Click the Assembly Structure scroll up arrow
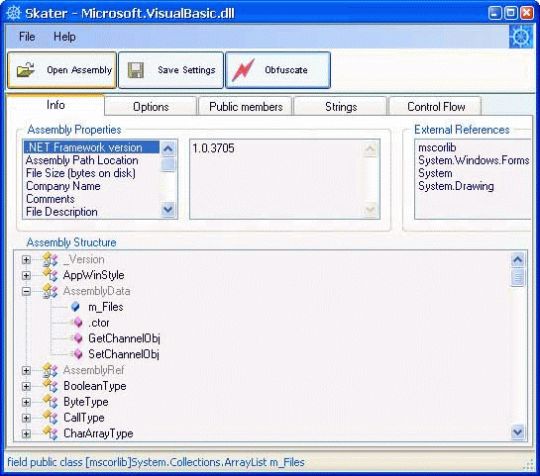This screenshot has width=540, height=476. tap(518, 260)
